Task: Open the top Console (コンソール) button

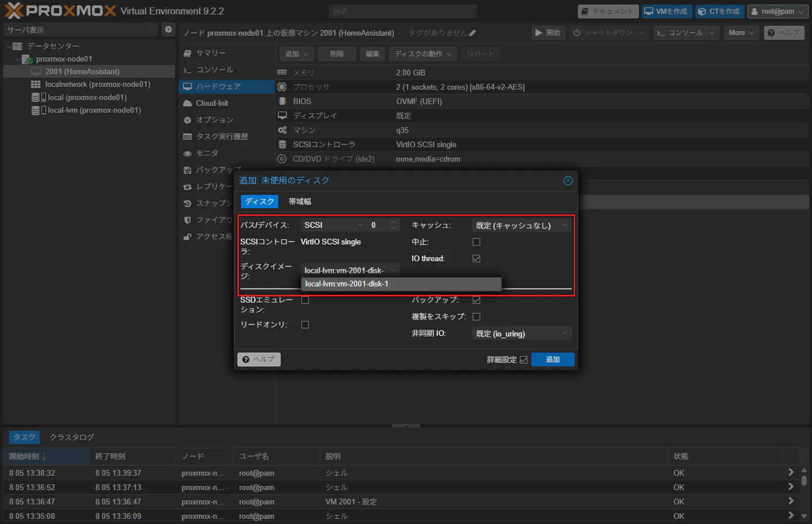Action: click(x=680, y=33)
